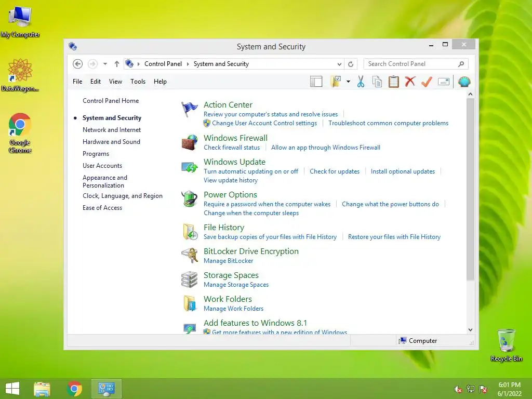This screenshot has height=399, width=532.
Task: Open Appearance and Personalization category
Action: [105, 181]
